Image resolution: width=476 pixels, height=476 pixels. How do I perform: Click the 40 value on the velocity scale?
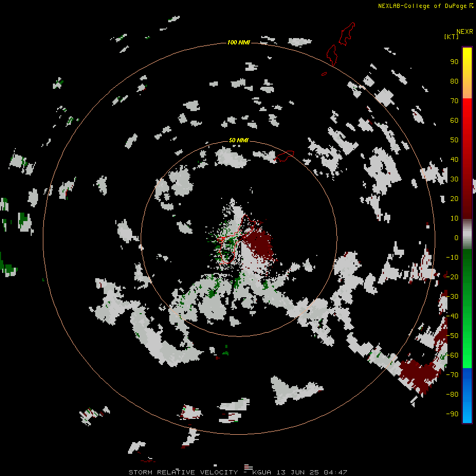coord(454,160)
